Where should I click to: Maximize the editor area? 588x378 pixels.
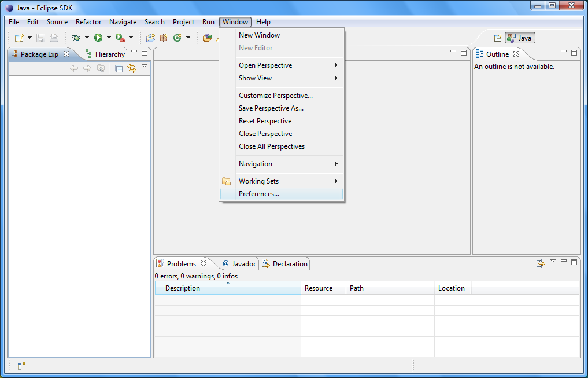click(464, 53)
